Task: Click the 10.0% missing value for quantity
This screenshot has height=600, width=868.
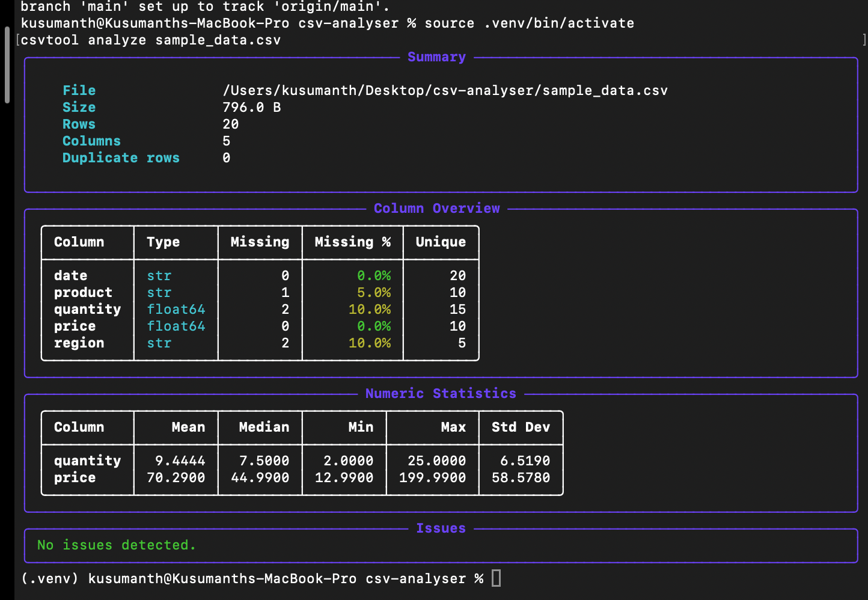Action: pyautogui.click(x=370, y=310)
